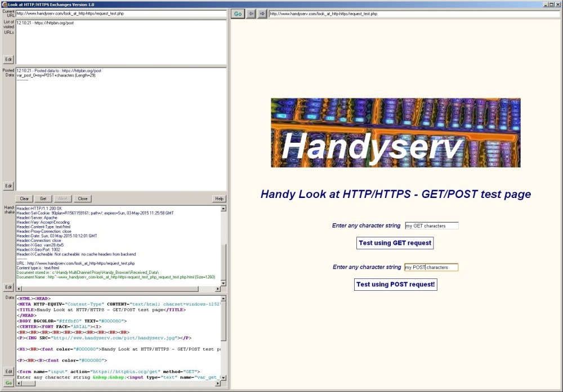Click scroll-right arrow of Handshake panel

[217, 289]
